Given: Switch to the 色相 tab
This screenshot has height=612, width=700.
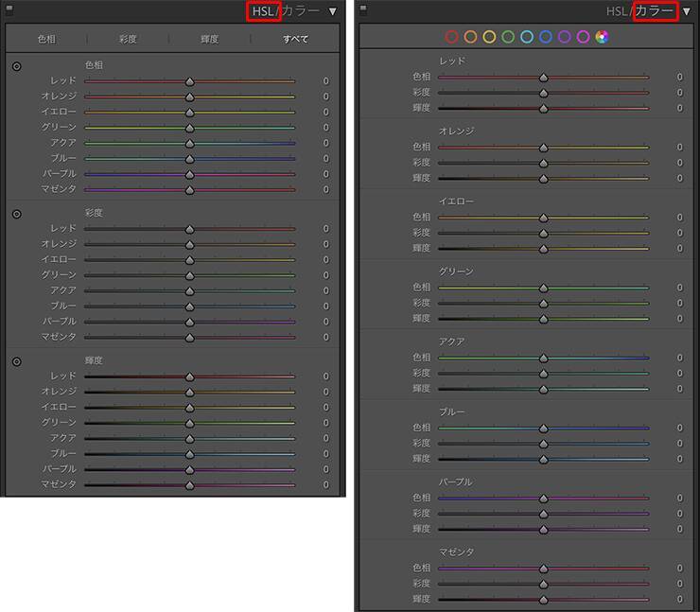Looking at the screenshot, I should (46, 40).
